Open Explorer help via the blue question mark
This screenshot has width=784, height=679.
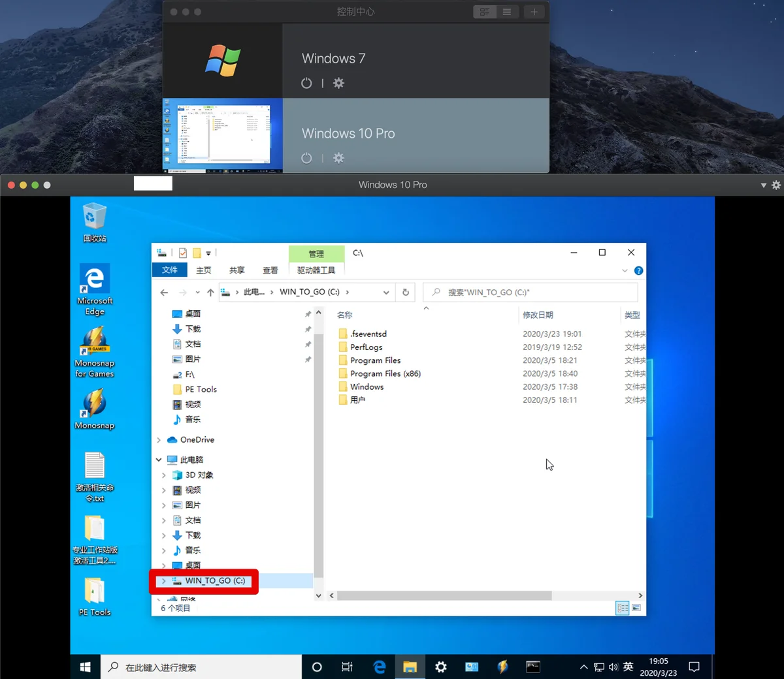(638, 271)
